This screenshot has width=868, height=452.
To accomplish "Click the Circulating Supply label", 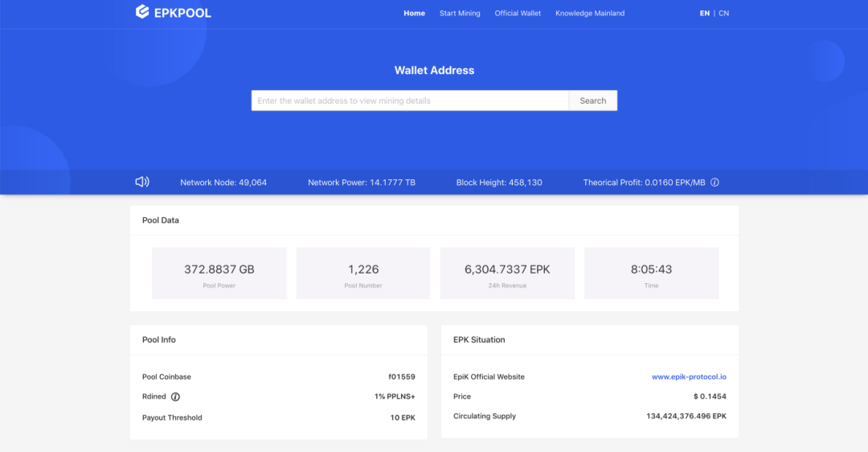I will pos(485,416).
